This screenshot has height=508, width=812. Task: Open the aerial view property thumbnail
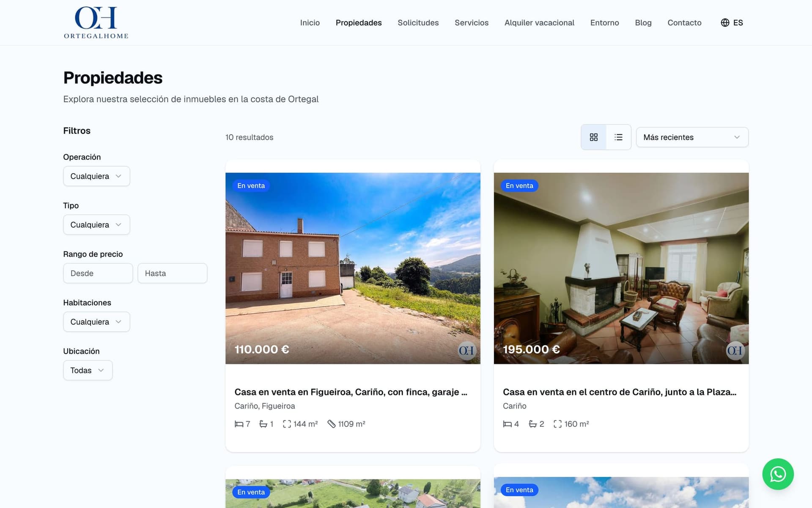click(353, 494)
